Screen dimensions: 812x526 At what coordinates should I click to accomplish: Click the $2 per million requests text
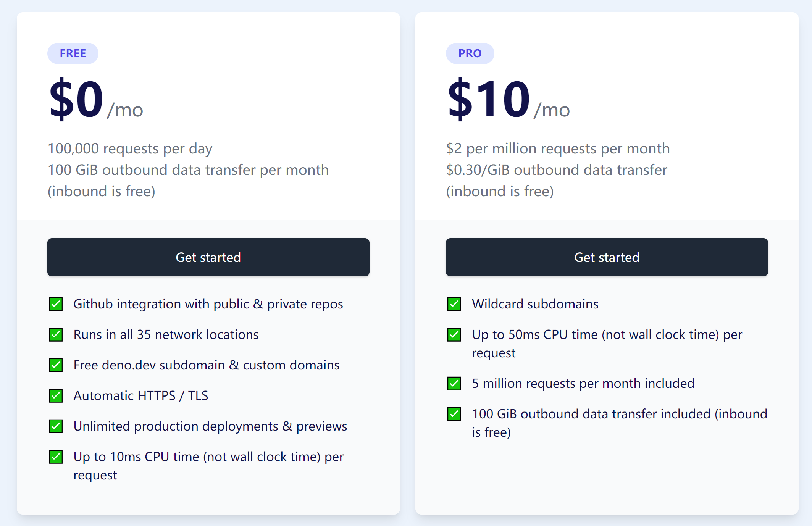(558, 148)
